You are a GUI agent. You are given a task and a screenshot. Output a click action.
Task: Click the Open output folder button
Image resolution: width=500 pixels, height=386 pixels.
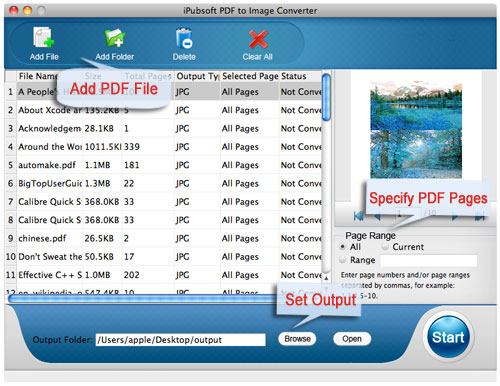click(x=352, y=339)
